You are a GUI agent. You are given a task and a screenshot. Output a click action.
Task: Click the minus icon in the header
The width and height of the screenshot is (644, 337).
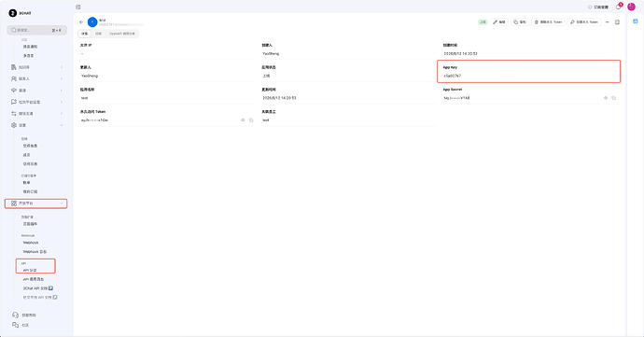(608, 22)
